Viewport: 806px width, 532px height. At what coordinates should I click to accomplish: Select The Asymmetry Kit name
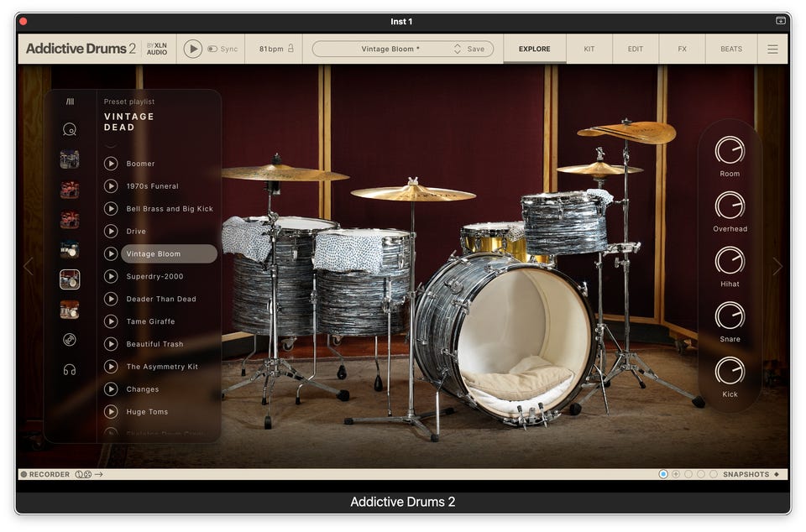click(162, 367)
